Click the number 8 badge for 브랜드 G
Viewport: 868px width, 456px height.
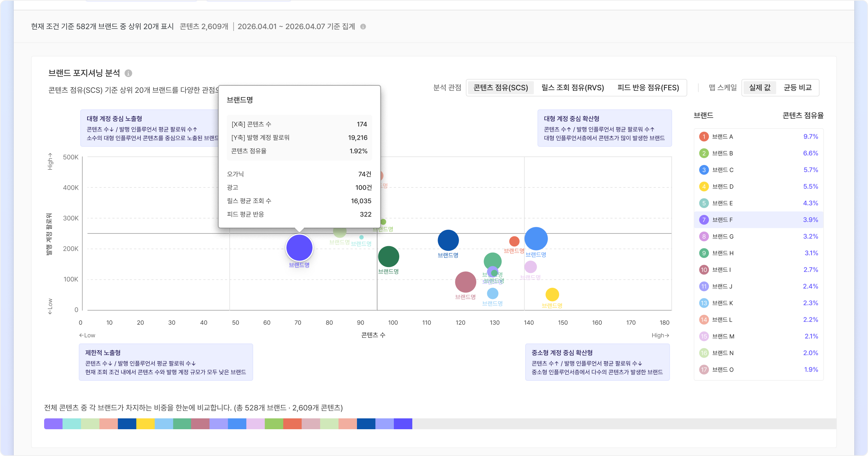coord(704,237)
